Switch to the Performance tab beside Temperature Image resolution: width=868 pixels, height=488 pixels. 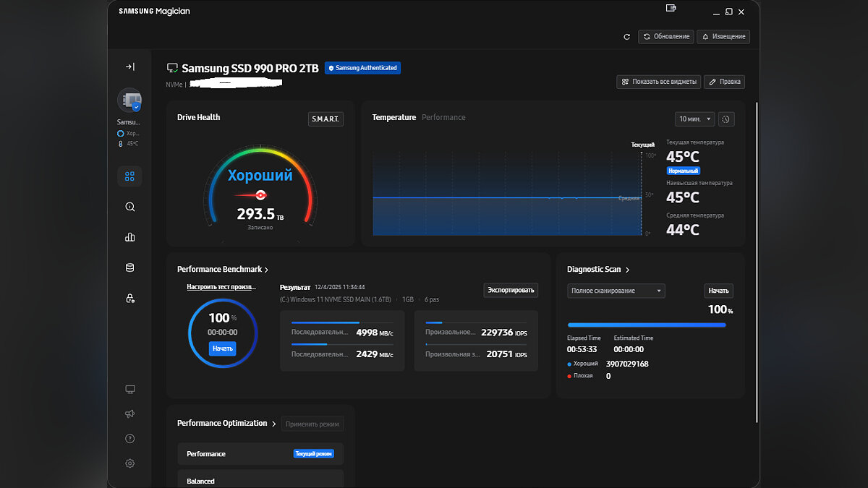[443, 117]
